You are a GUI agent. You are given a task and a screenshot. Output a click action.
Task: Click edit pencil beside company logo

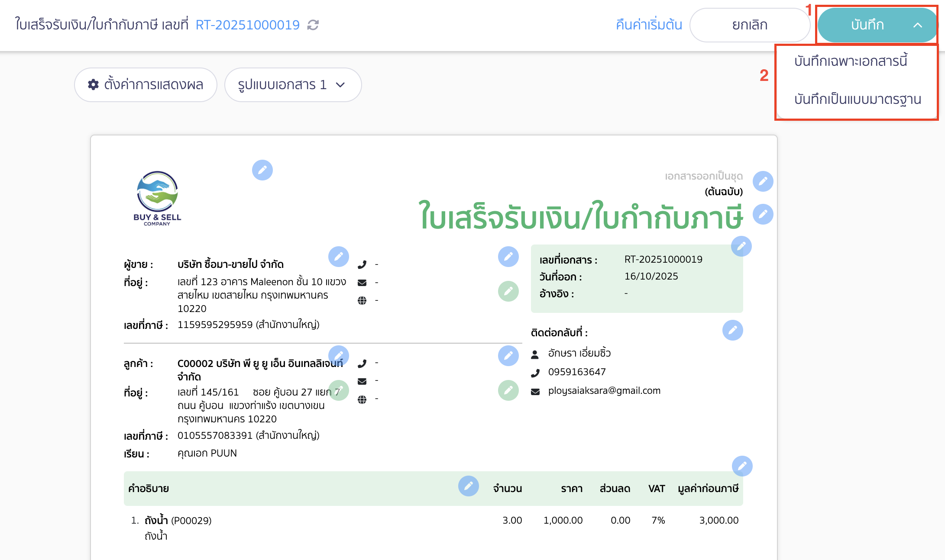point(262,170)
